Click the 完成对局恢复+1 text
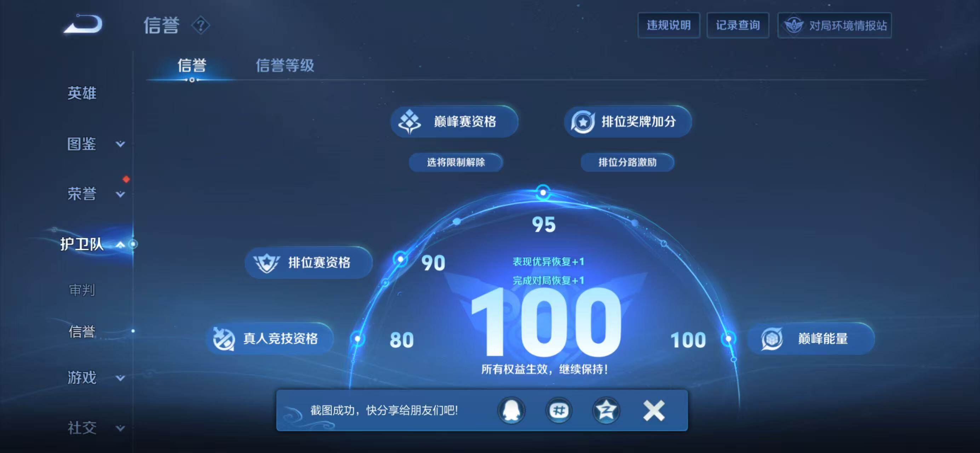980x453 pixels. point(548,281)
